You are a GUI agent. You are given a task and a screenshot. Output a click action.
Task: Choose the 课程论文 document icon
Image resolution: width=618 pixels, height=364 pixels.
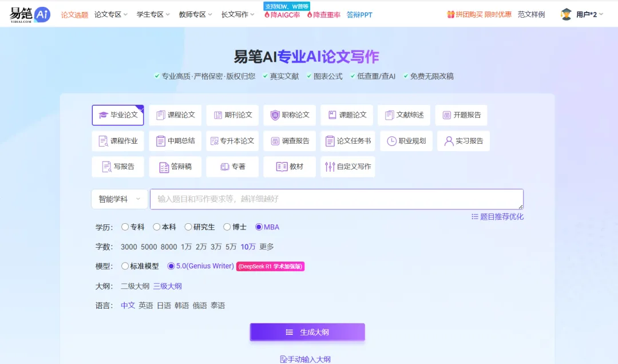coord(160,115)
